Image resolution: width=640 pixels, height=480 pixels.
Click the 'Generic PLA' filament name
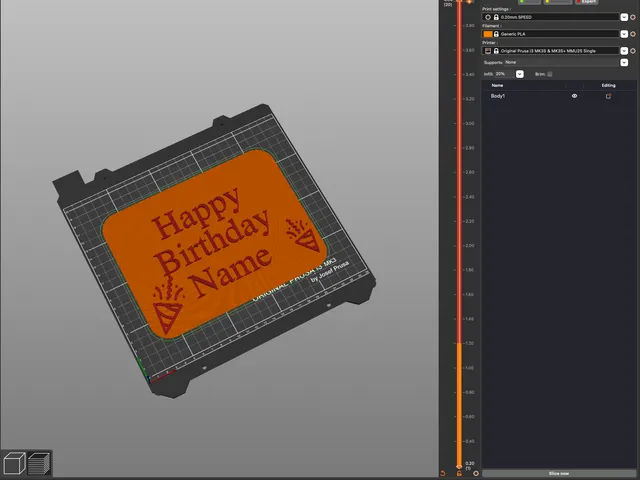[x=513, y=34]
